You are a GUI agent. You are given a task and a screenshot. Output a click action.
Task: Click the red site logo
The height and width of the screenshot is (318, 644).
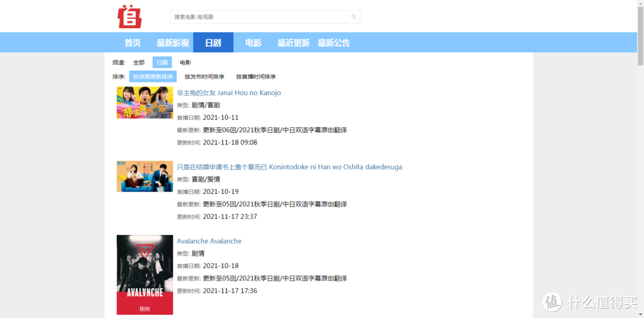129,17
